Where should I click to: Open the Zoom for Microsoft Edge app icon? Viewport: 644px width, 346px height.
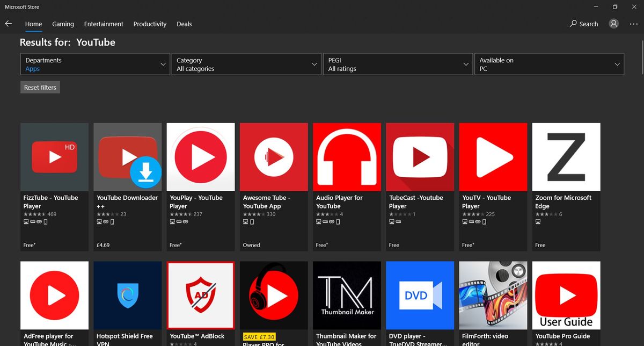566,157
